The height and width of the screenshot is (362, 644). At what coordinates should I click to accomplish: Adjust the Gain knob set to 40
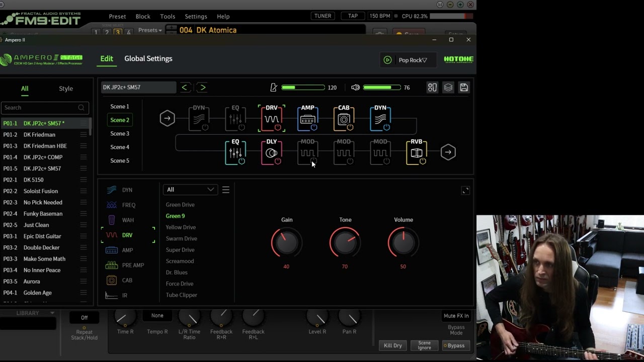286,243
